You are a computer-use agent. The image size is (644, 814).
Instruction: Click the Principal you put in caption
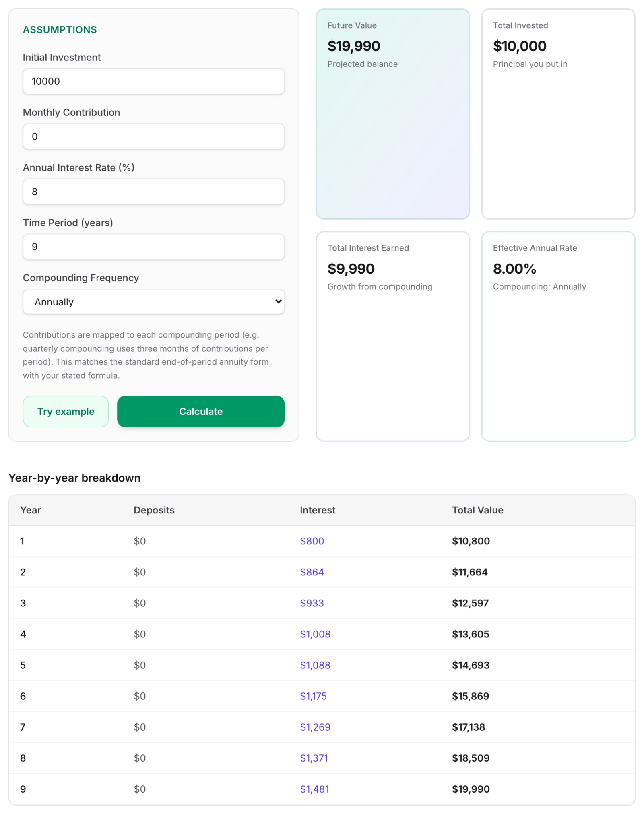[530, 64]
